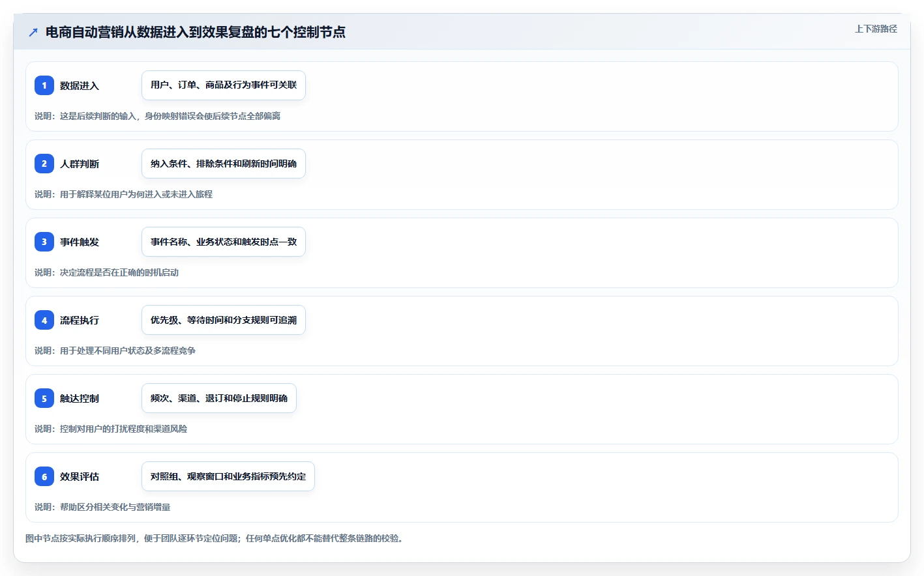Click the arrow icon beside the title

(x=33, y=32)
